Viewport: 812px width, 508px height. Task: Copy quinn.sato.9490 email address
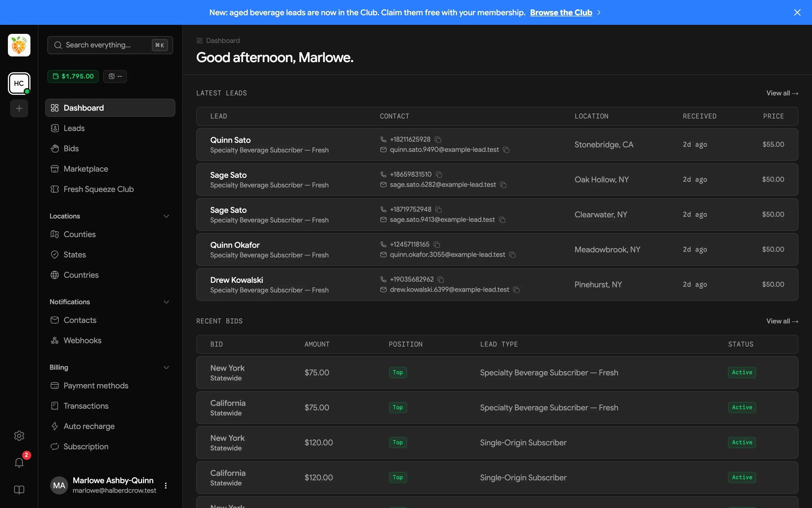tap(506, 150)
